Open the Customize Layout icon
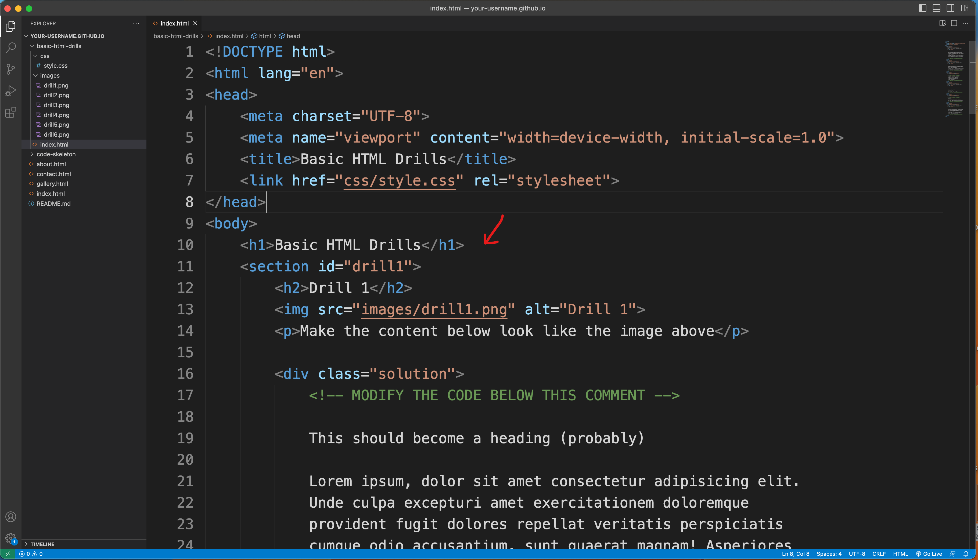This screenshot has height=560, width=978. 965,8
